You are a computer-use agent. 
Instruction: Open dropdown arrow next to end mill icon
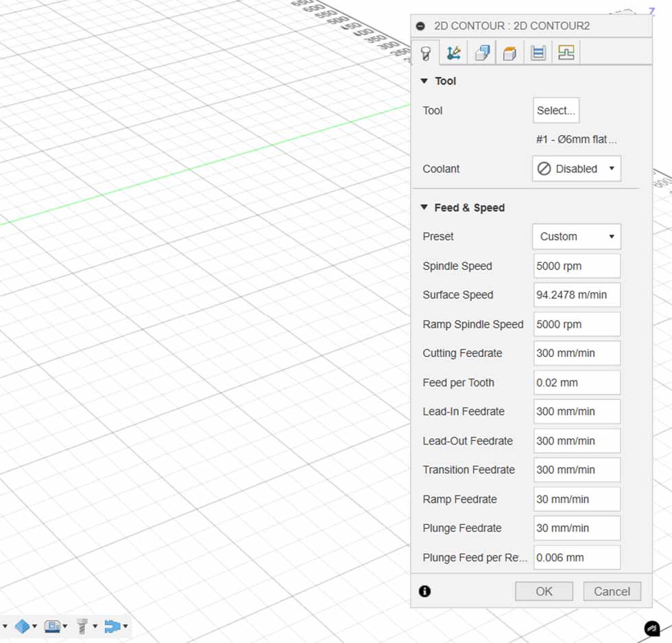[x=95, y=627]
